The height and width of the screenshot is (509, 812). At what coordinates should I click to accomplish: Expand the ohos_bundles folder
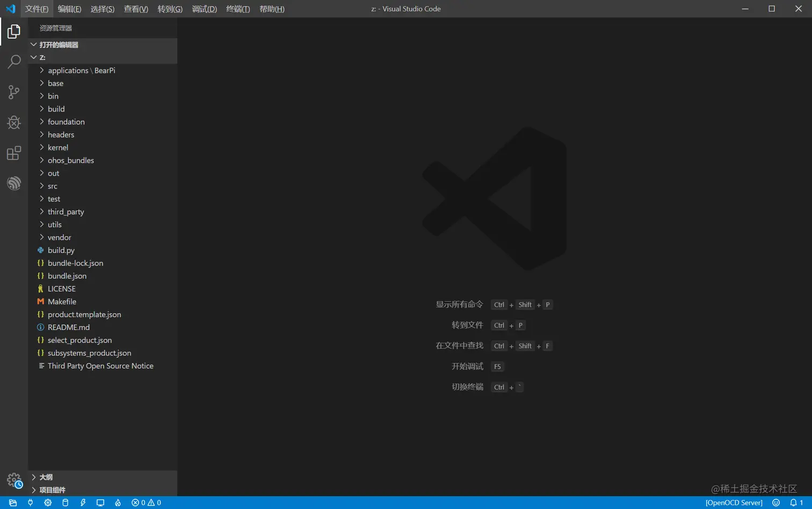[103, 161]
